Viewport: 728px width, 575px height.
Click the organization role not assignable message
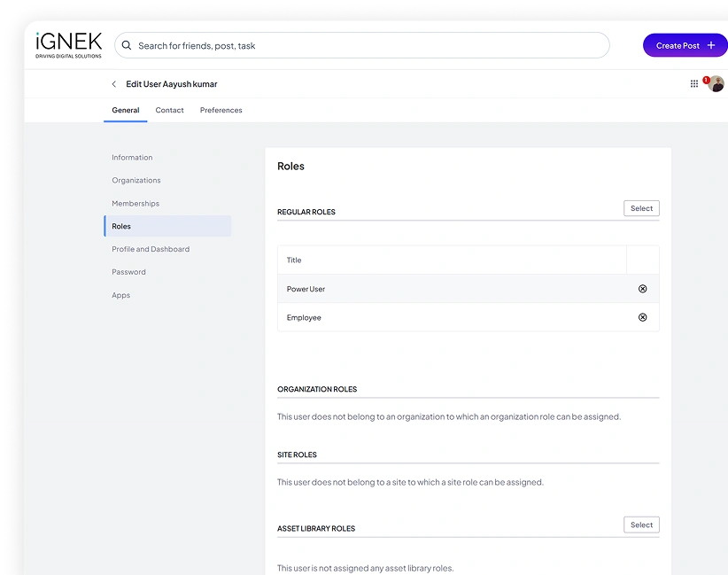point(448,416)
